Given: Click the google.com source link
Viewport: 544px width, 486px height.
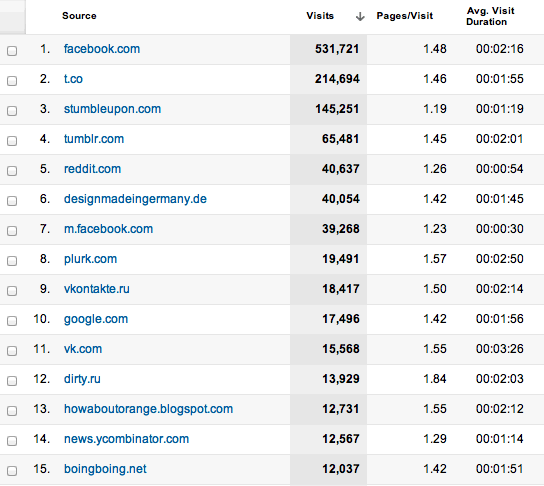Looking at the screenshot, I should [x=96, y=319].
